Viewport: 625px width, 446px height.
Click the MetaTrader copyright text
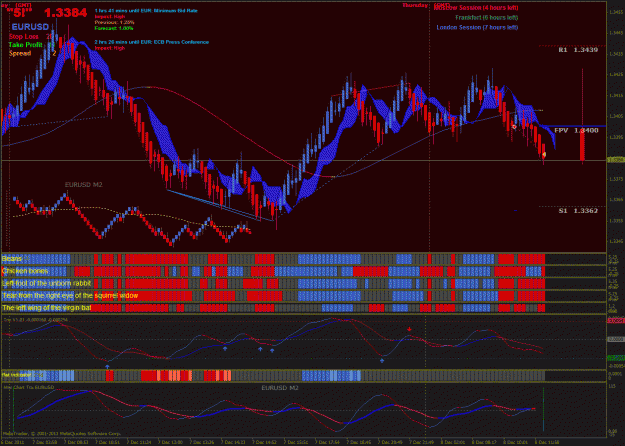(x=61, y=433)
